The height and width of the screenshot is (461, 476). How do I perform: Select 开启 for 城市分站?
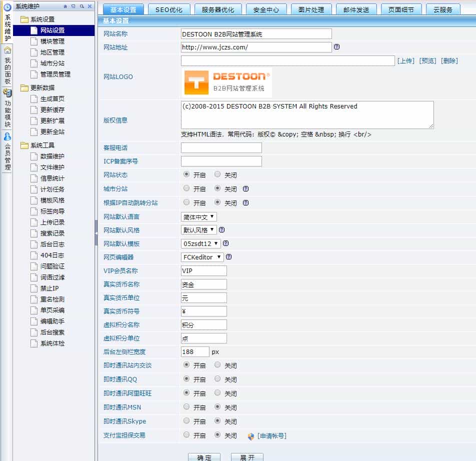click(x=186, y=188)
